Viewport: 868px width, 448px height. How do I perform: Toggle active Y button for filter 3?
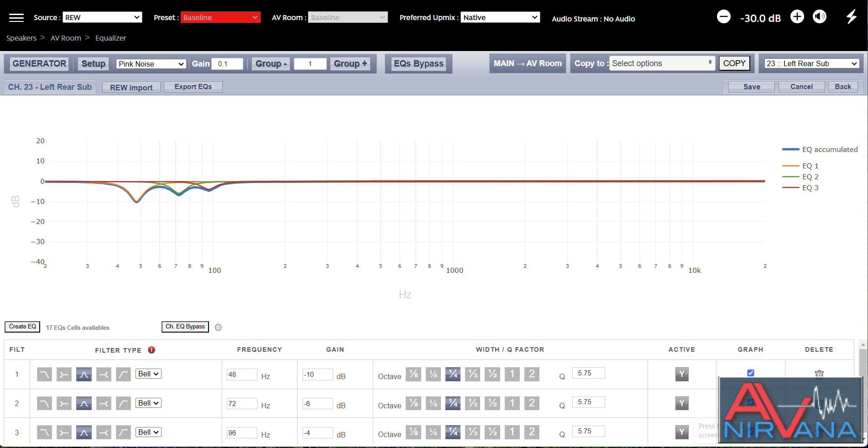coord(682,432)
